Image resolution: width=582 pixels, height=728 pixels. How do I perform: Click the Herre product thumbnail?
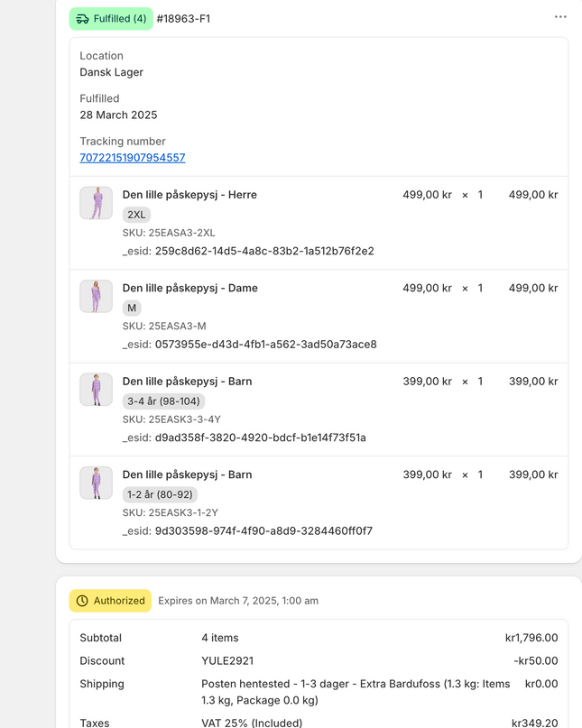96,203
